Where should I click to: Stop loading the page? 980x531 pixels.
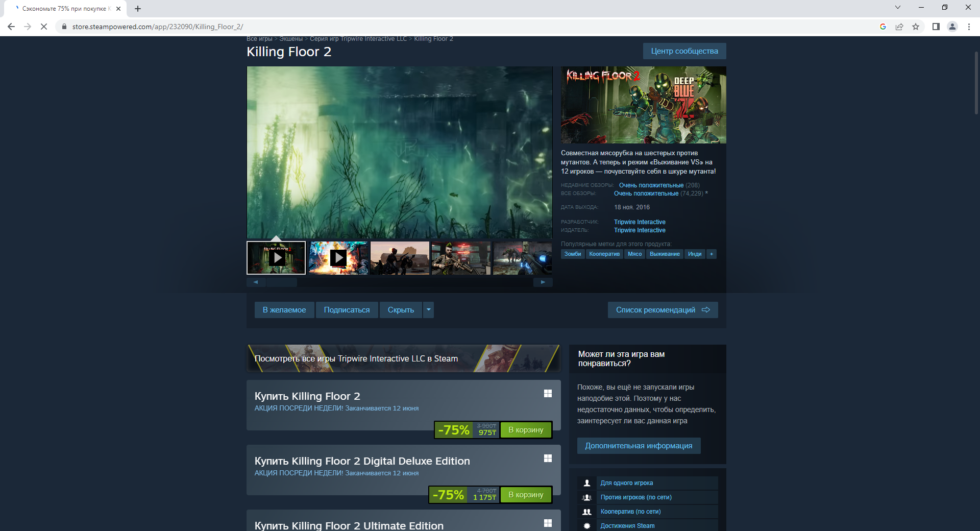(44, 27)
